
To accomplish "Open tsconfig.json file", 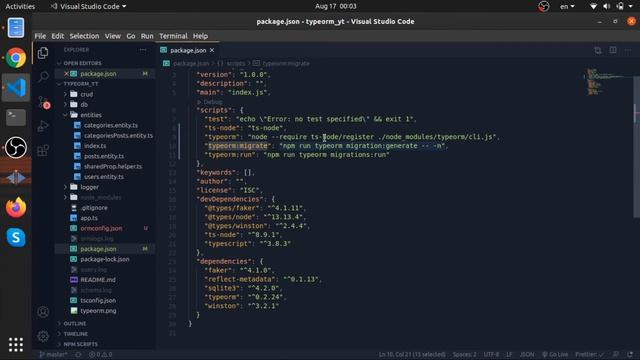I will pyautogui.click(x=98, y=300).
